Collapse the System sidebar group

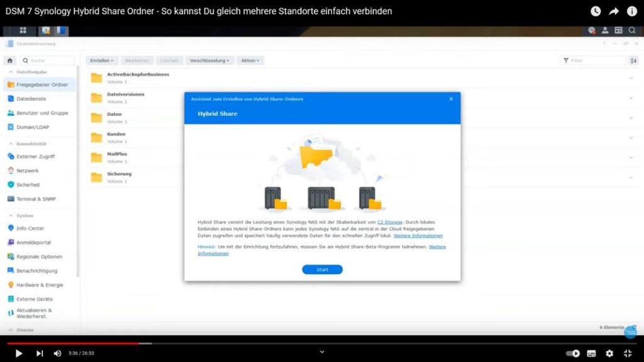(x=11, y=215)
